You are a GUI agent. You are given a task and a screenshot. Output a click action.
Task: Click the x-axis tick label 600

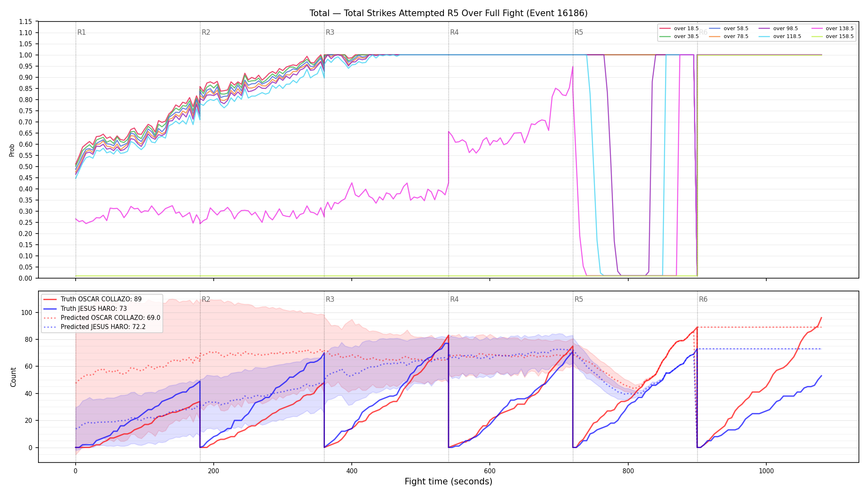pos(490,471)
